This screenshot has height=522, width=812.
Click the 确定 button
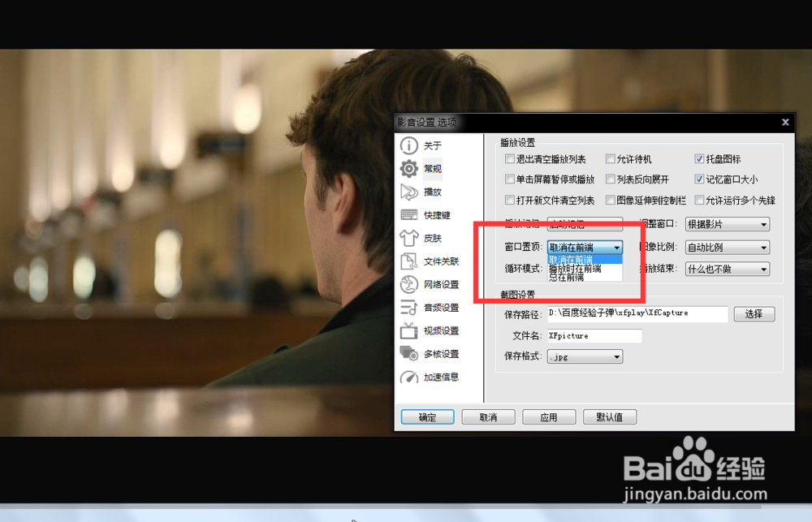[x=427, y=417]
